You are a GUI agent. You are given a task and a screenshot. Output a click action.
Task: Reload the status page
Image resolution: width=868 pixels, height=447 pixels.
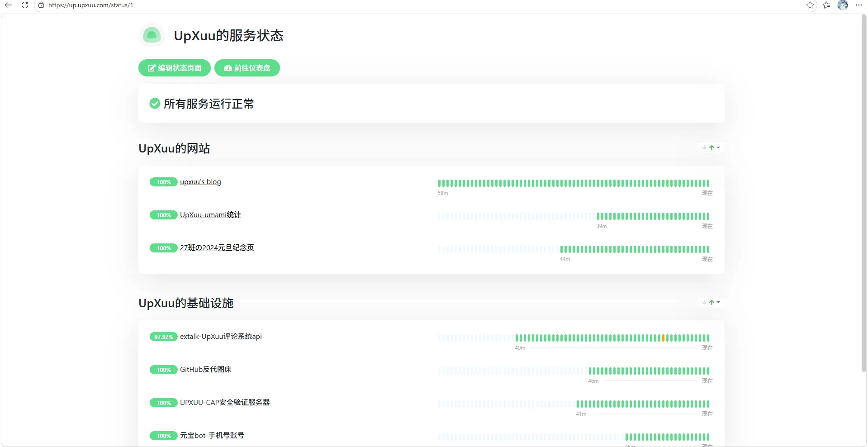(25, 5)
